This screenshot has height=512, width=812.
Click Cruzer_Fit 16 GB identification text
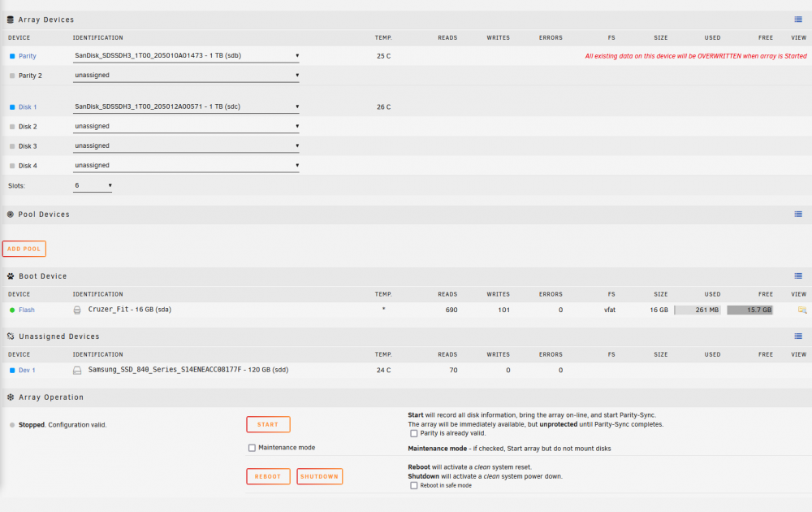[129, 310]
